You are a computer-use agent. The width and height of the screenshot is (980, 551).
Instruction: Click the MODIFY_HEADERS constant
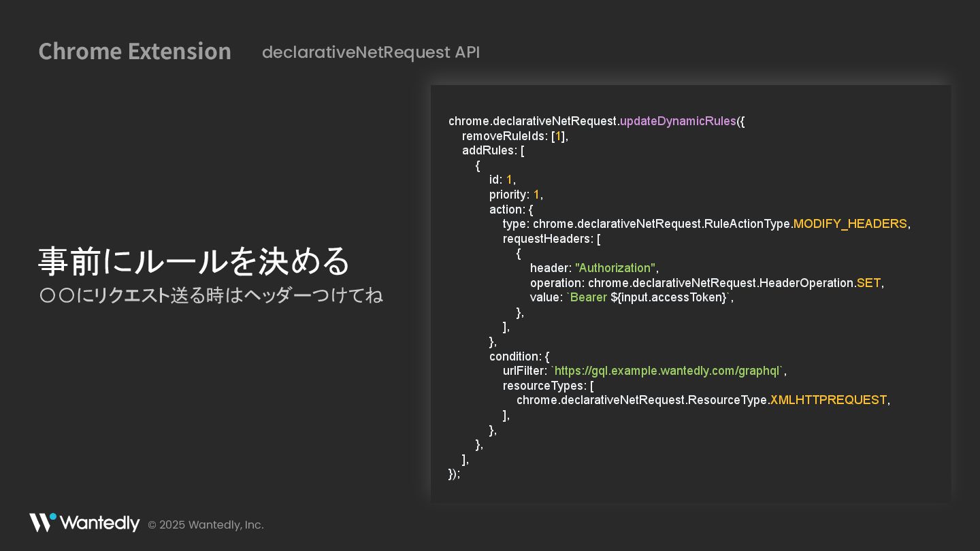[850, 224]
